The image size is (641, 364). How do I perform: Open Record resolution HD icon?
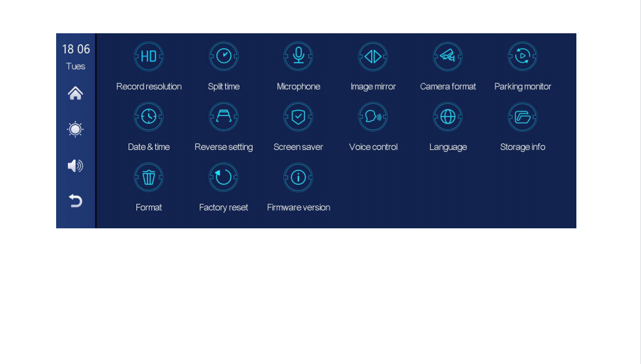(149, 57)
